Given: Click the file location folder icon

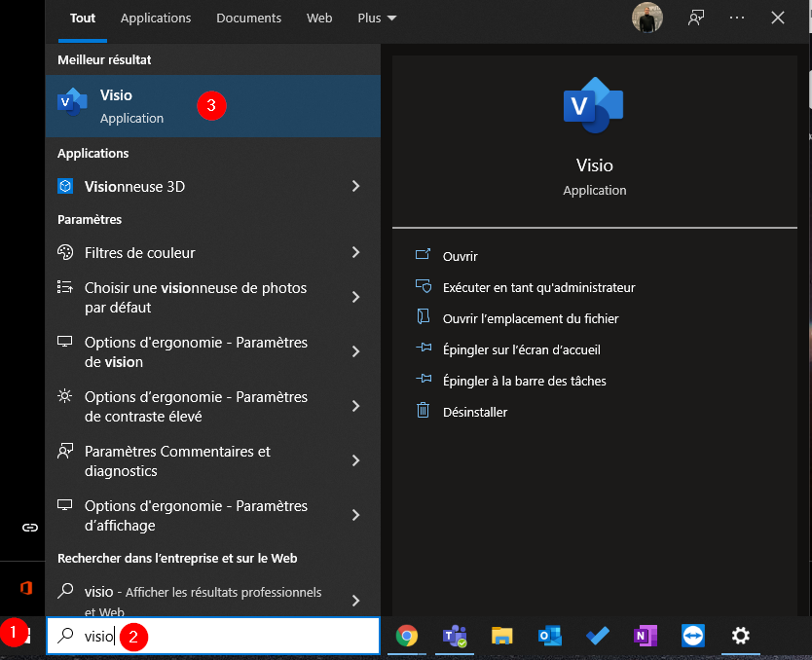Looking at the screenshot, I should click(424, 316).
